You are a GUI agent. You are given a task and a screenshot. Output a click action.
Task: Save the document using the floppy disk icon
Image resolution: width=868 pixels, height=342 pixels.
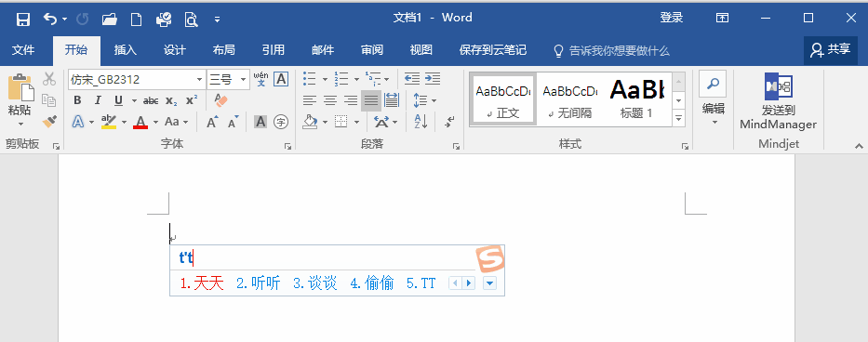[x=22, y=20]
